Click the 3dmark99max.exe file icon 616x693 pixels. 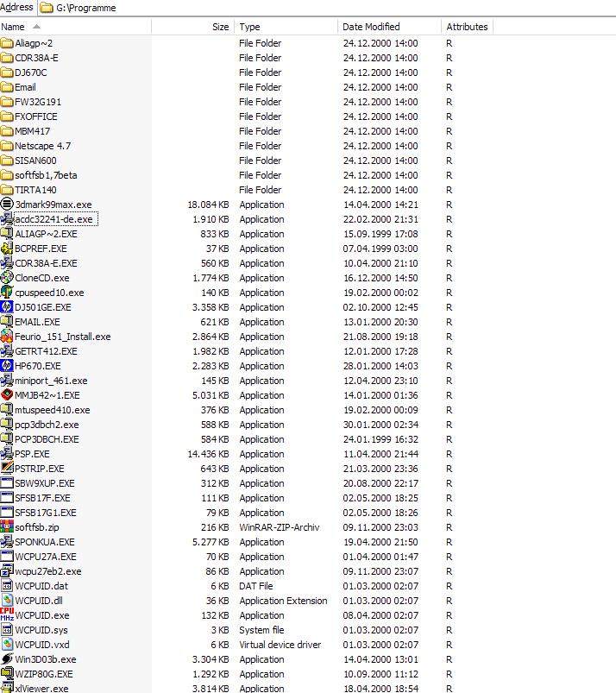[7, 205]
